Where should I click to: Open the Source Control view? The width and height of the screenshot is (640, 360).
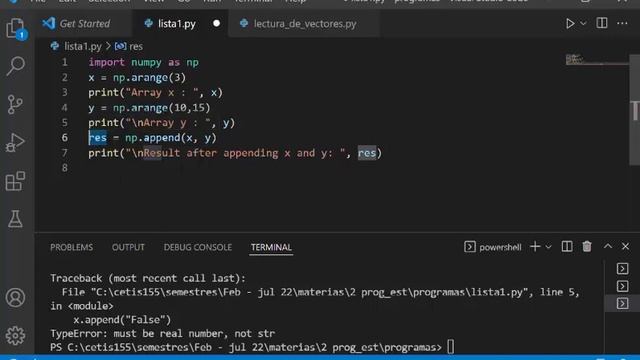pos(16,104)
